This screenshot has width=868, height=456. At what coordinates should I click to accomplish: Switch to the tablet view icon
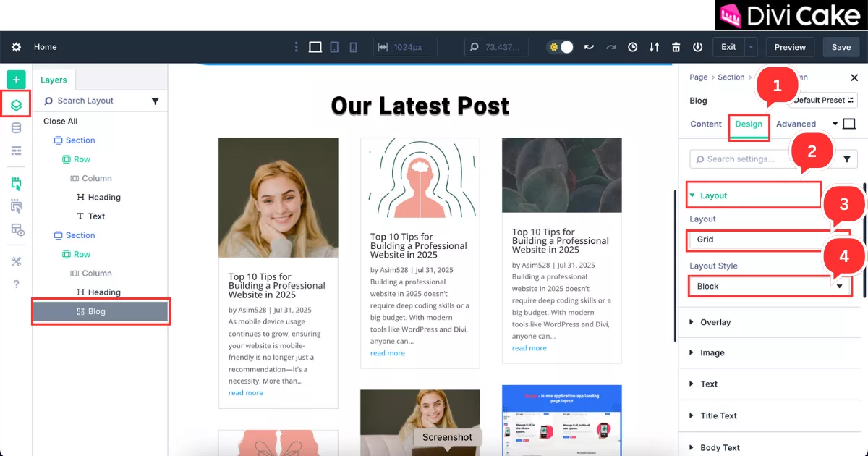(x=334, y=47)
